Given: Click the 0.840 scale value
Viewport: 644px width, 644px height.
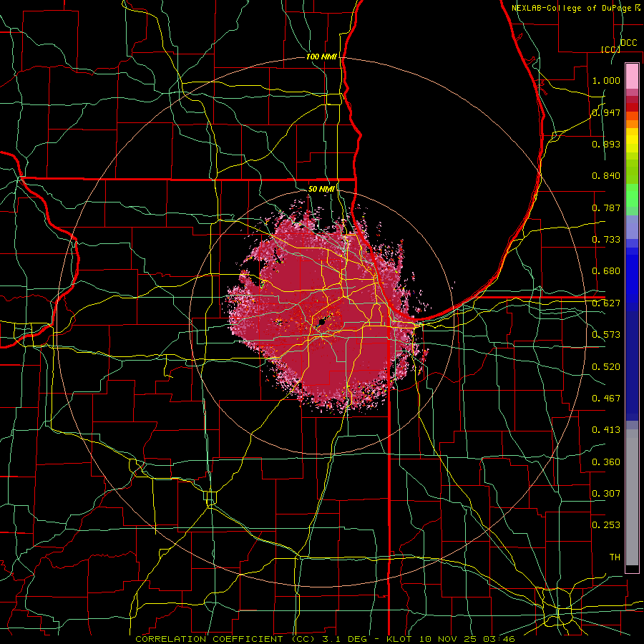Looking at the screenshot, I should coord(606,176).
